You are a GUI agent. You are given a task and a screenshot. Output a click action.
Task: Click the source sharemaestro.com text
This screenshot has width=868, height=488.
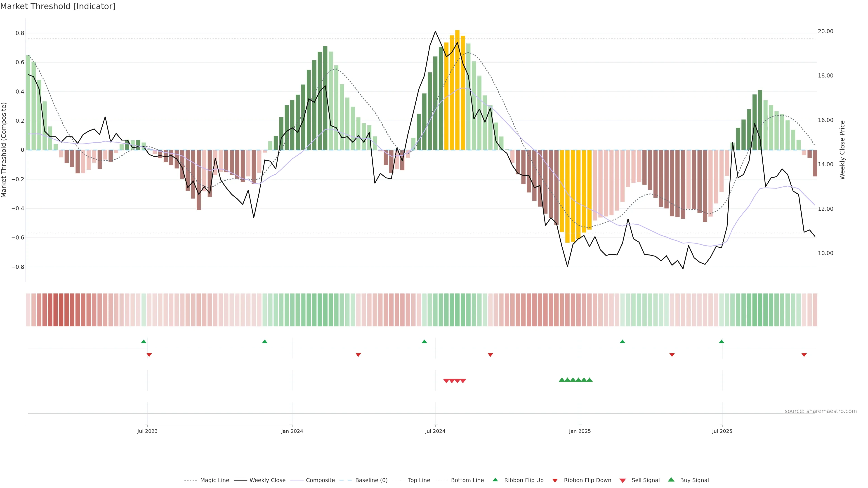(821, 411)
